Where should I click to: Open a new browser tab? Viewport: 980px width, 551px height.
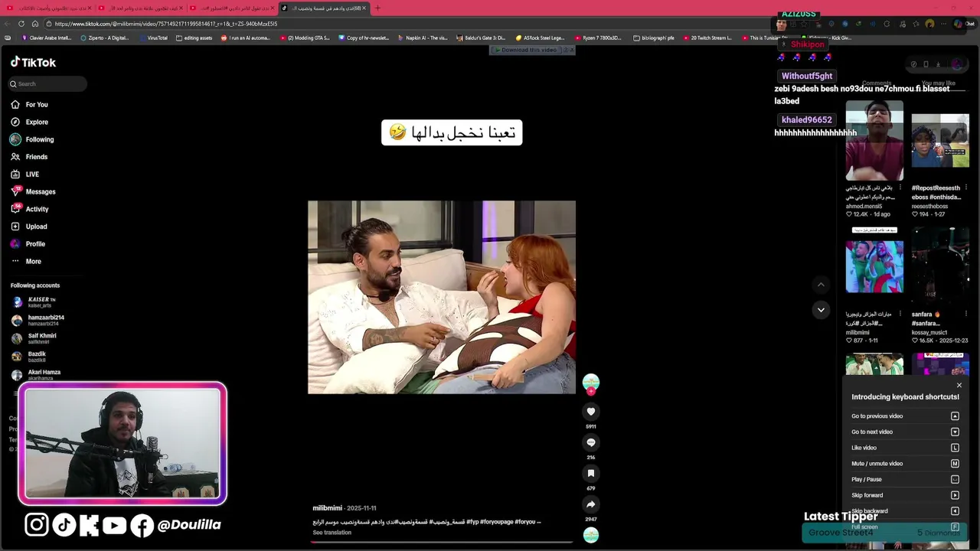[377, 8]
